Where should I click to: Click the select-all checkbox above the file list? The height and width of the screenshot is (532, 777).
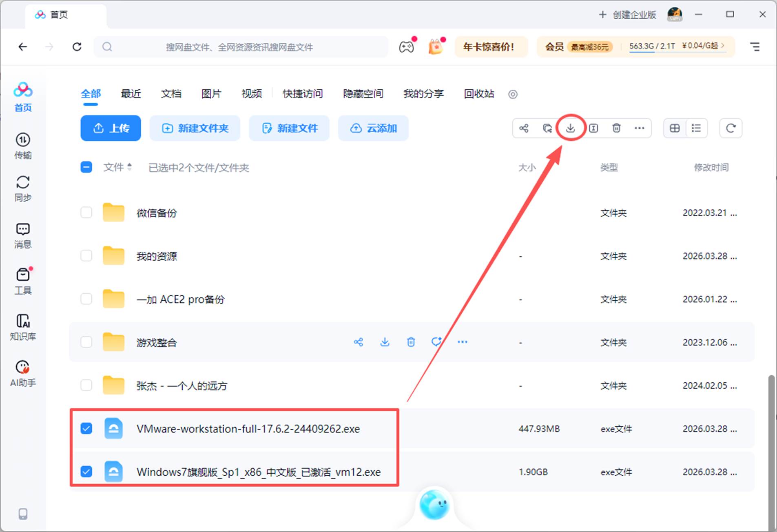86,167
